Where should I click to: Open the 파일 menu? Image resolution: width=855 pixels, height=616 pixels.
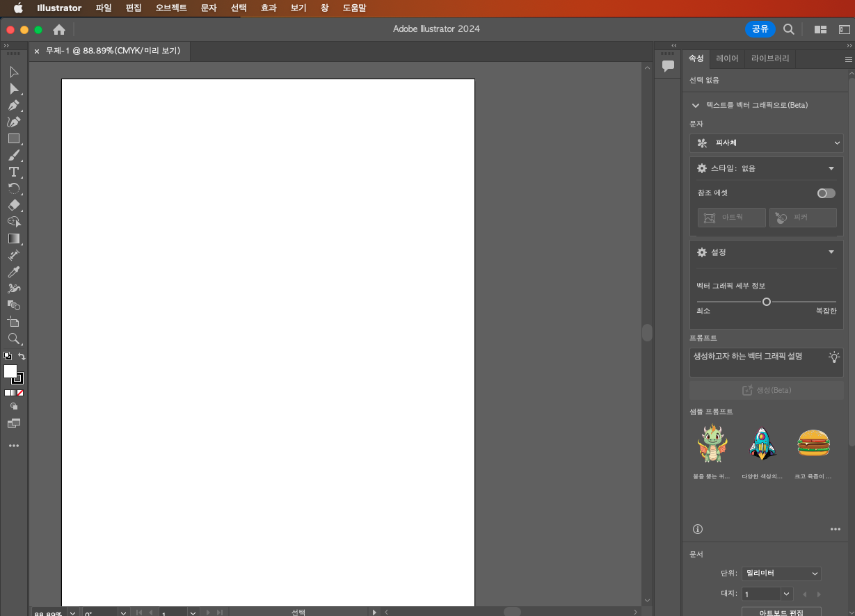(104, 8)
